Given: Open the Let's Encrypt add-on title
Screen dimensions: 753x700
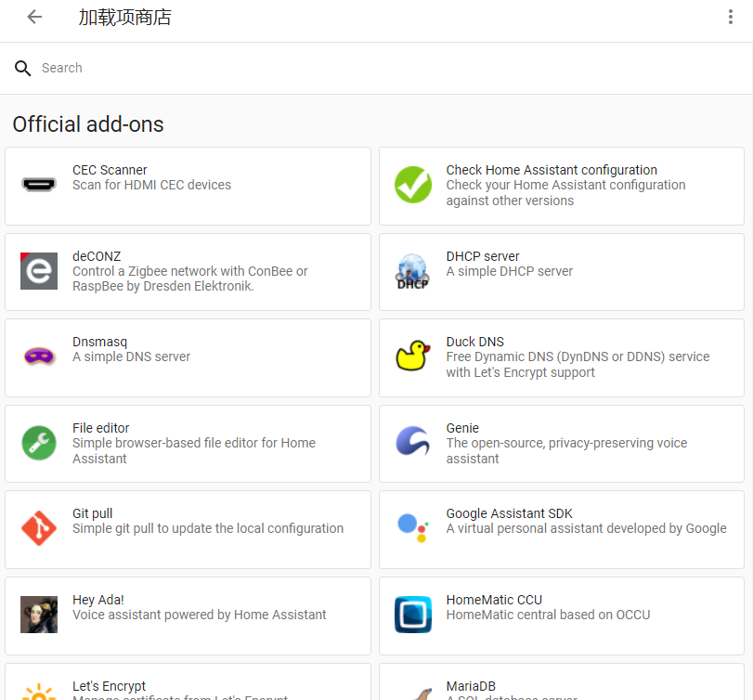Looking at the screenshot, I should click(109, 686).
